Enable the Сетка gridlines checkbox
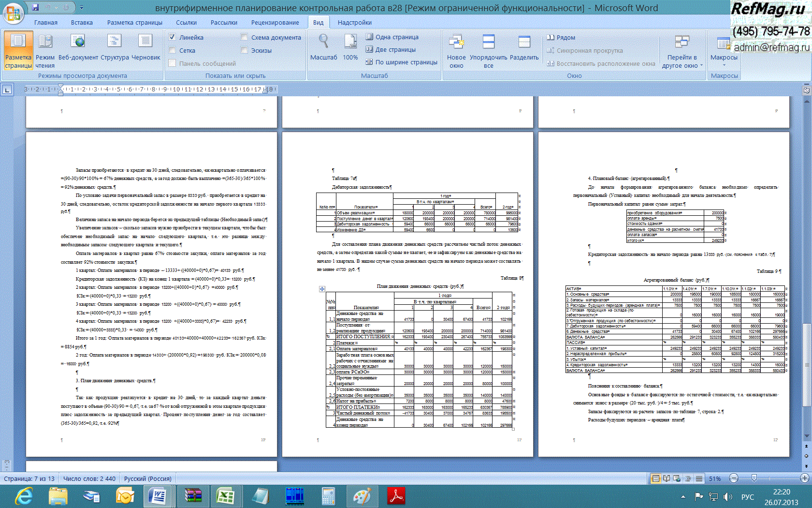 pos(172,50)
